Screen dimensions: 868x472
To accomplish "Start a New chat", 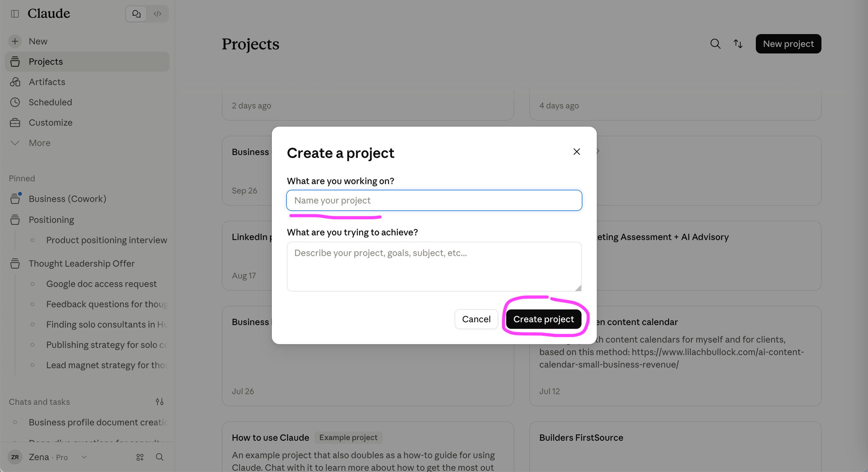I will (87, 41).
